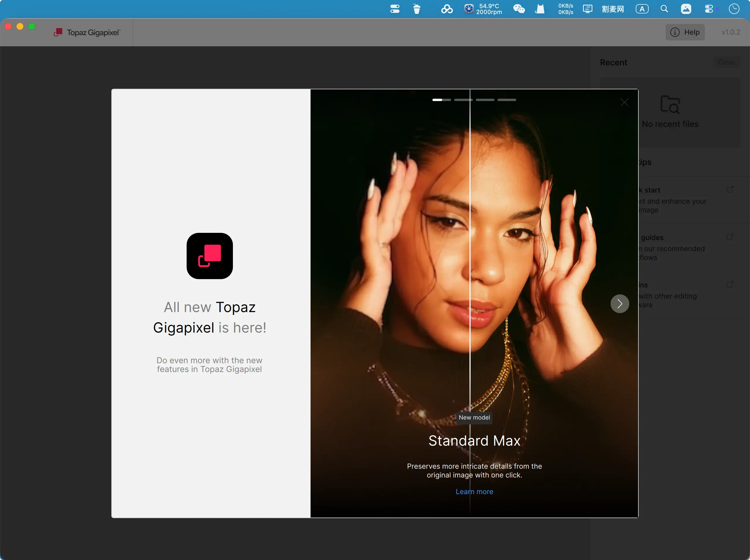Open Spotlight search in the menu bar
Image resolution: width=750 pixels, height=560 pixels.
pyautogui.click(x=664, y=9)
